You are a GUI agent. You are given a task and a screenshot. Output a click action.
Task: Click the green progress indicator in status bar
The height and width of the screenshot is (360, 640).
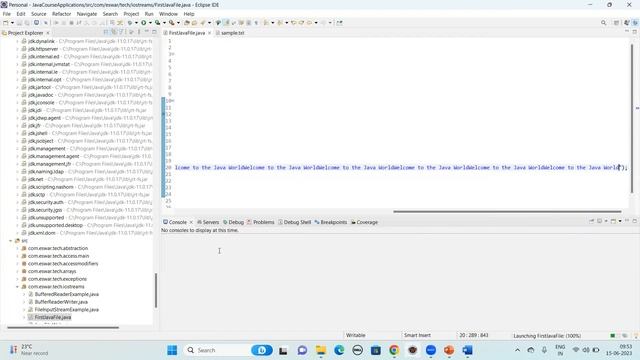[612, 336]
